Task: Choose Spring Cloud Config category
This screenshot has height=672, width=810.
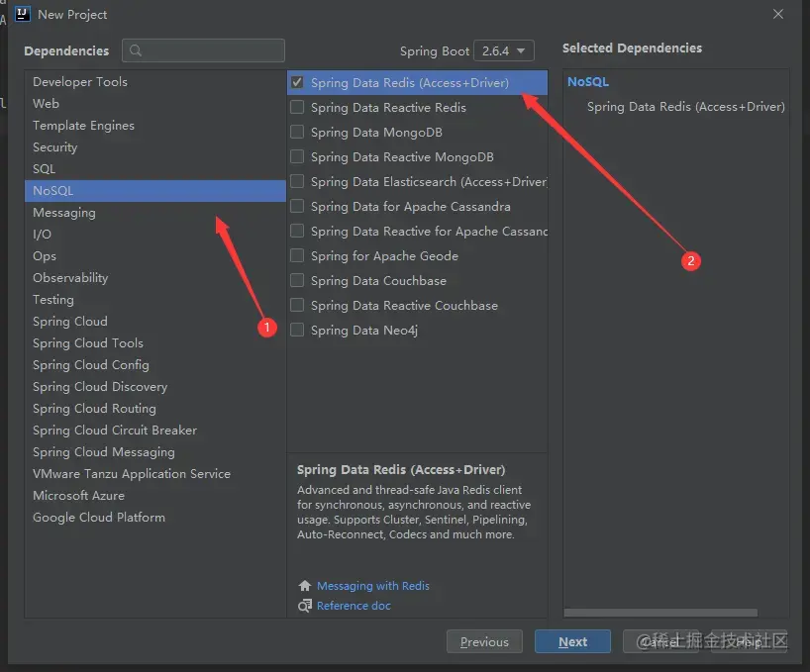Action: point(155,365)
